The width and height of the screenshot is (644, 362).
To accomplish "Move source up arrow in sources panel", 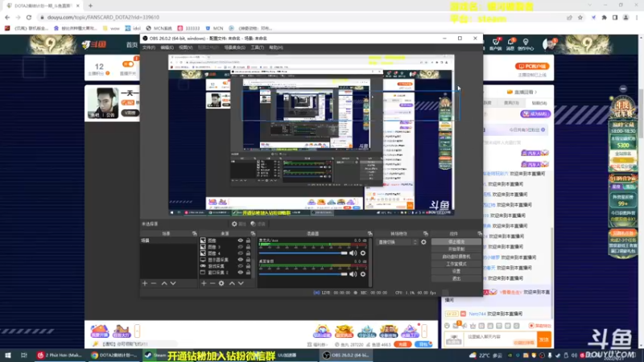I will click(x=232, y=283).
